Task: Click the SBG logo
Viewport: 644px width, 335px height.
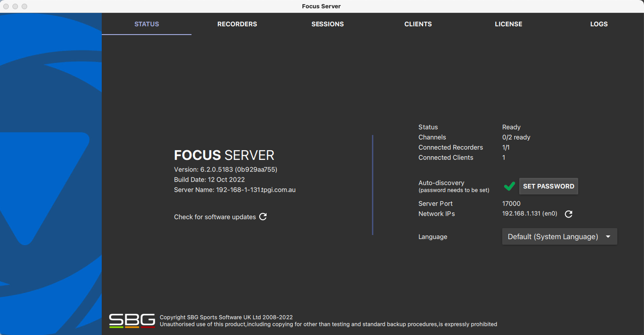Action: tap(132, 321)
